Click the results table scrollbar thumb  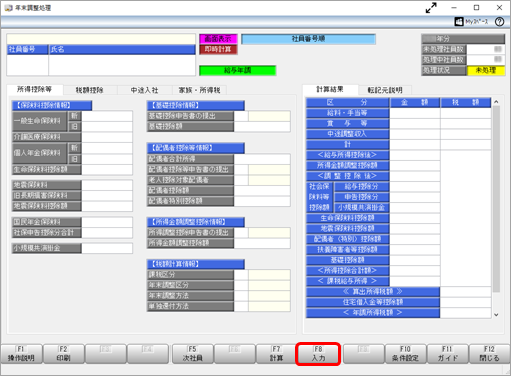(x=496, y=199)
